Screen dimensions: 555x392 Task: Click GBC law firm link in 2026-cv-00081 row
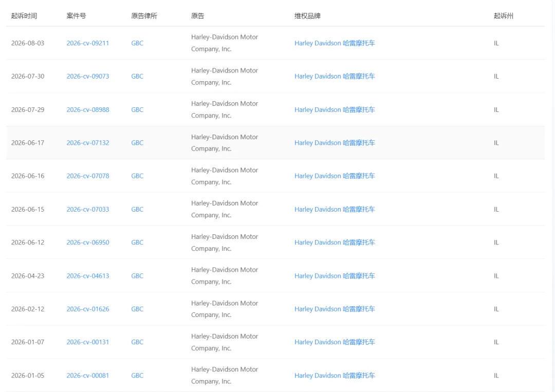pyautogui.click(x=137, y=376)
